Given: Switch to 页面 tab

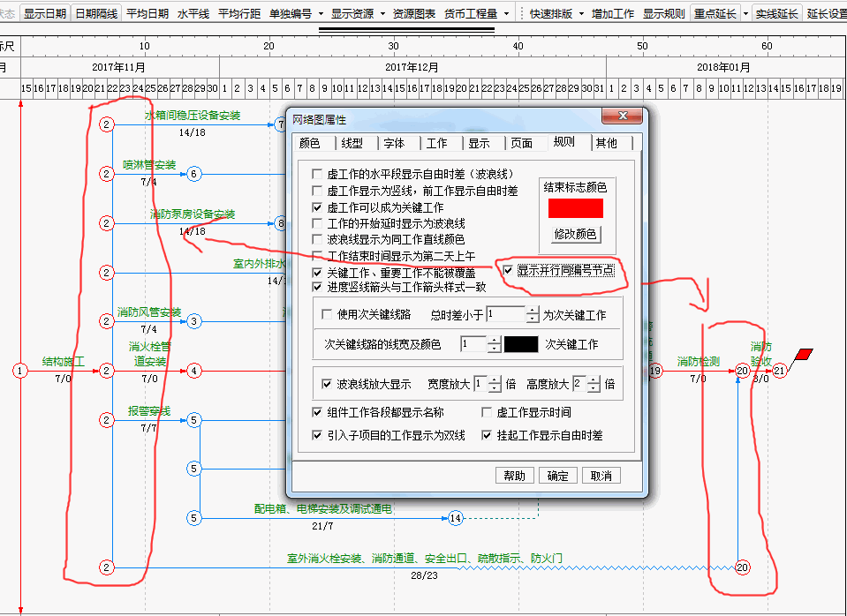Looking at the screenshot, I should 521,143.
